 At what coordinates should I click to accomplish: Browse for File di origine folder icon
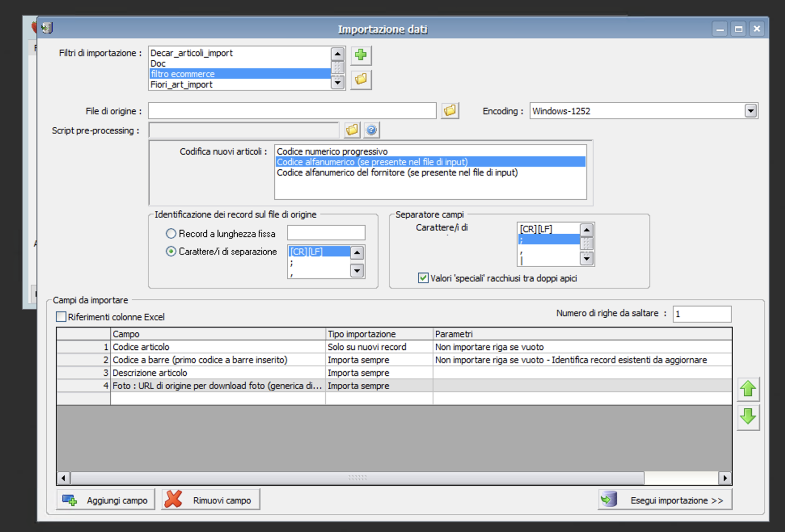pyautogui.click(x=450, y=111)
